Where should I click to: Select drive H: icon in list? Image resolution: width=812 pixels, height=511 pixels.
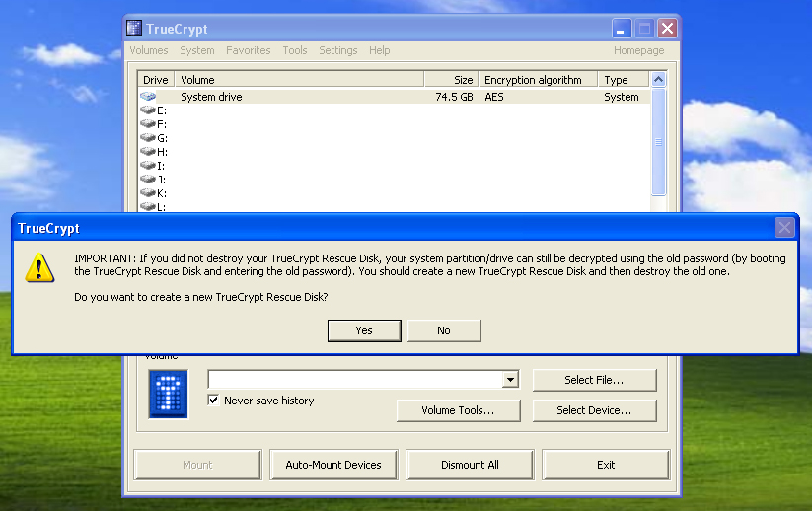148,151
